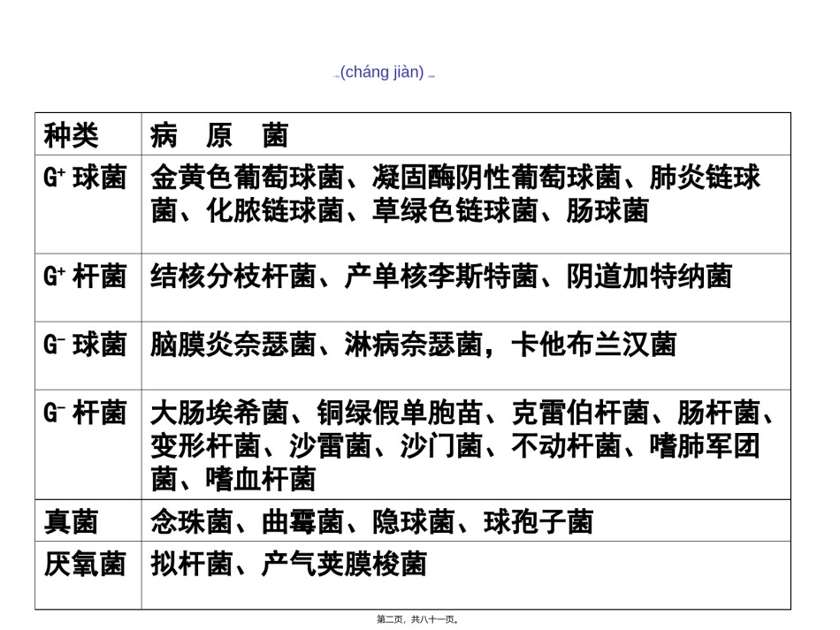Click the text '嗜血杆菌'

261,479
